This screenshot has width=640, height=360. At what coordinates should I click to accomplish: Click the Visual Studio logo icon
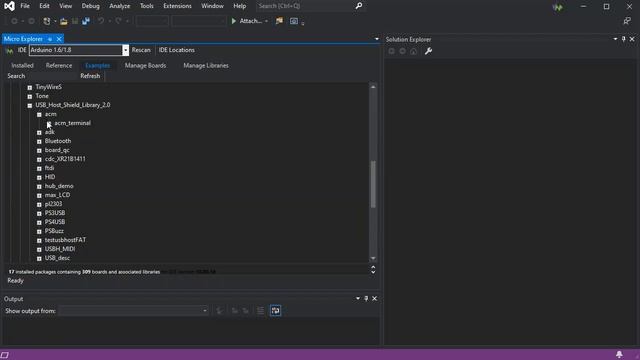tap(9, 6)
